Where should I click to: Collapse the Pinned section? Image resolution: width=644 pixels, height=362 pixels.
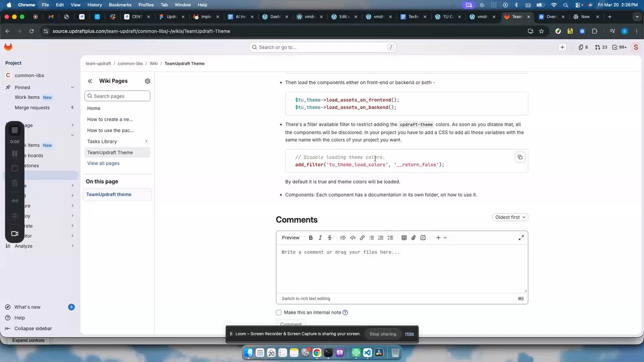72,87
